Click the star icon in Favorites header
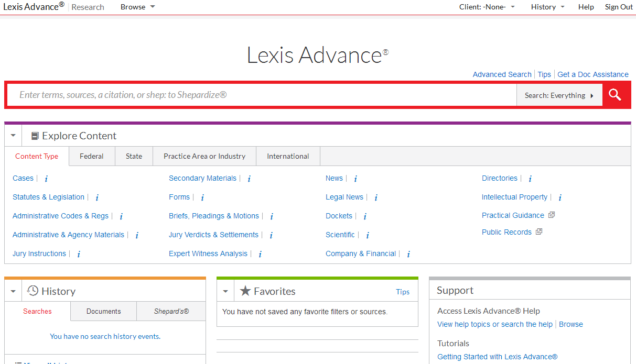This screenshot has height=364, width=636. 245,291
